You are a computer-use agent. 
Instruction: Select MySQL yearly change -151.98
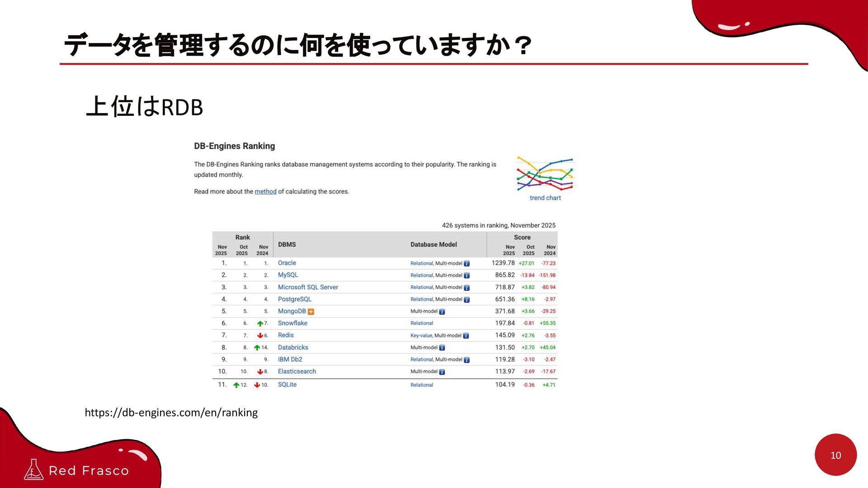coord(547,275)
